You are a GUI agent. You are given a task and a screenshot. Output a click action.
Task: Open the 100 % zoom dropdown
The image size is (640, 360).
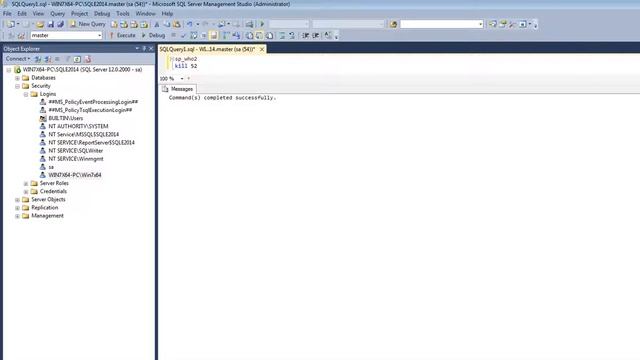pos(182,78)
